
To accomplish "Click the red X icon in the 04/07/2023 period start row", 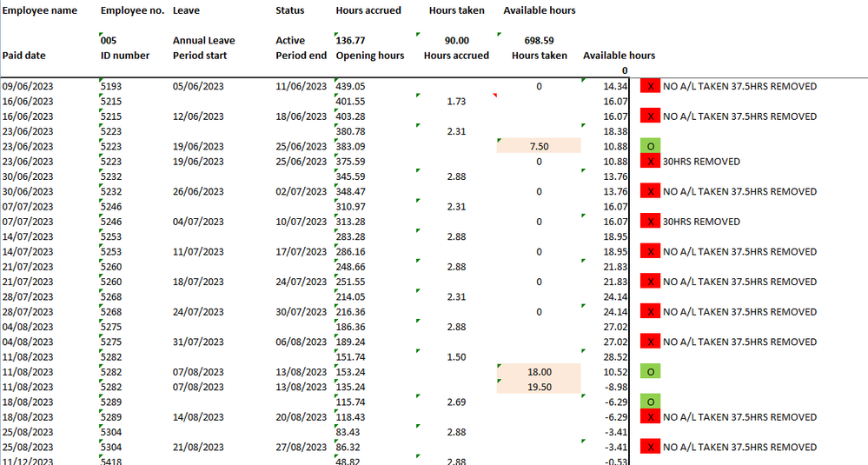I will 650,222.
